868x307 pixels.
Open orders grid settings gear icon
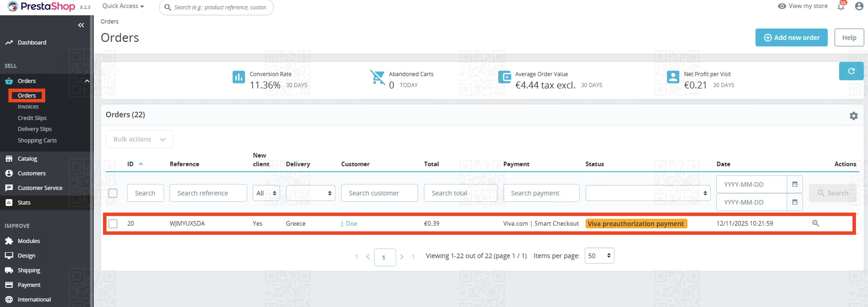853,116
